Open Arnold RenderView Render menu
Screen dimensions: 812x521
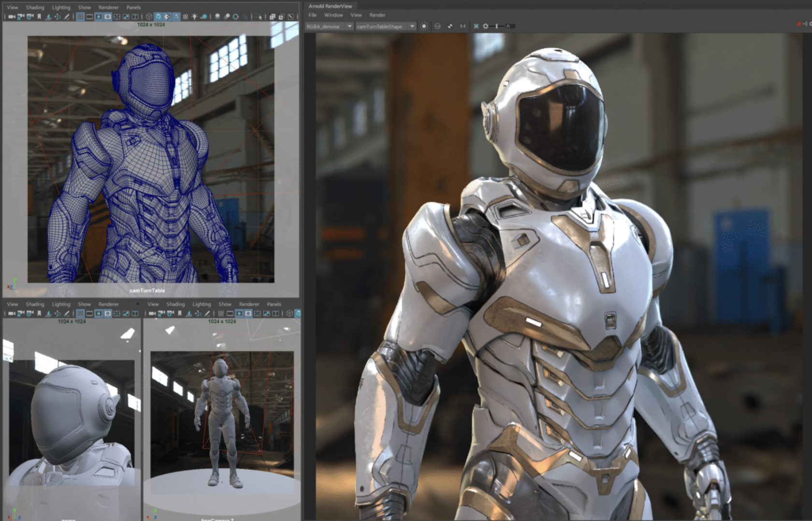pyautogui.click(x=377, y=15)
